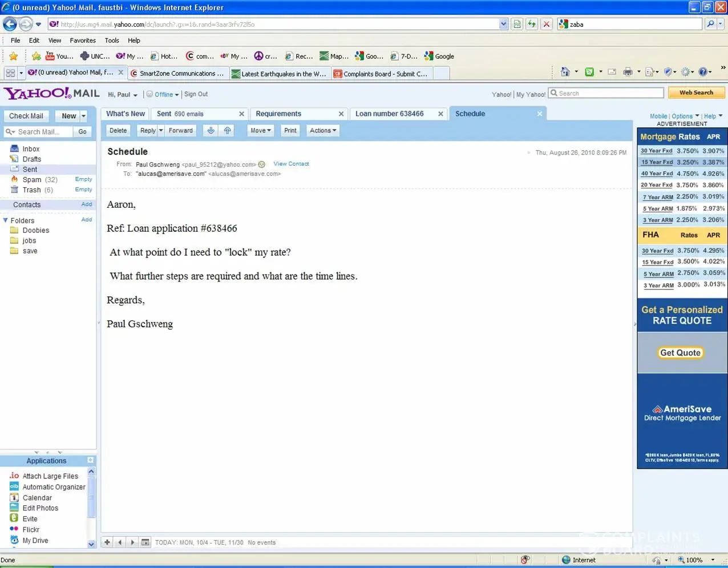
Task: Collapse the Folders tree triangle
Action: click(x=6, y=220)
